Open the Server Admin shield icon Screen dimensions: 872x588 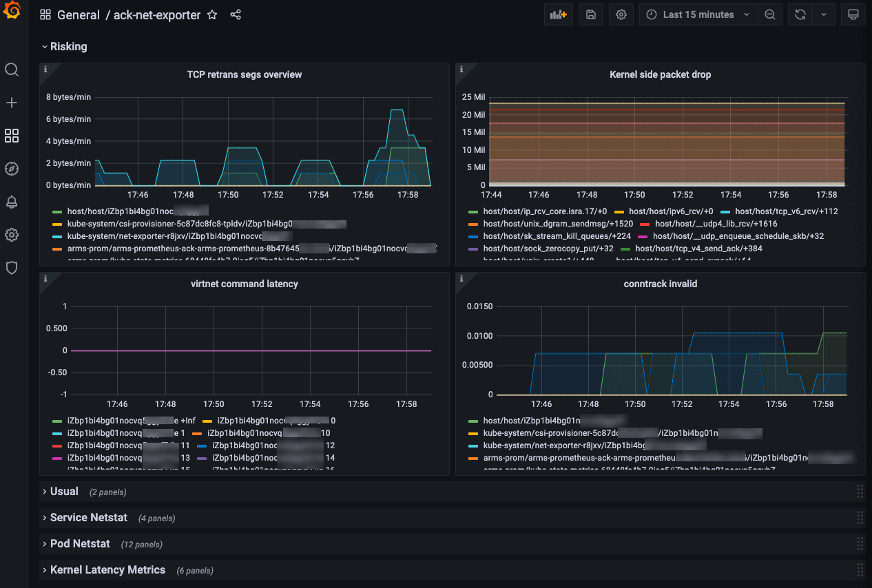click(x=12, y=268)
